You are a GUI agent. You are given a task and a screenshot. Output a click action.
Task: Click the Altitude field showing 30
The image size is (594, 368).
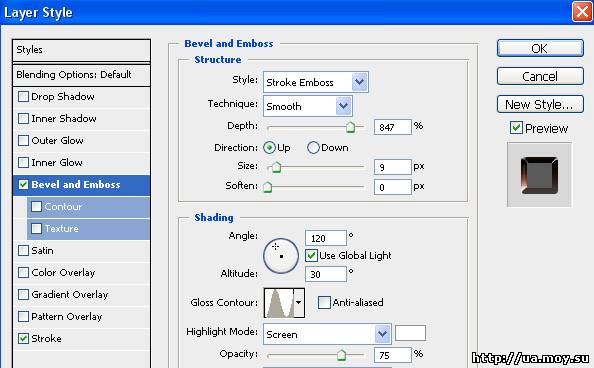click(x=326, y=274)
